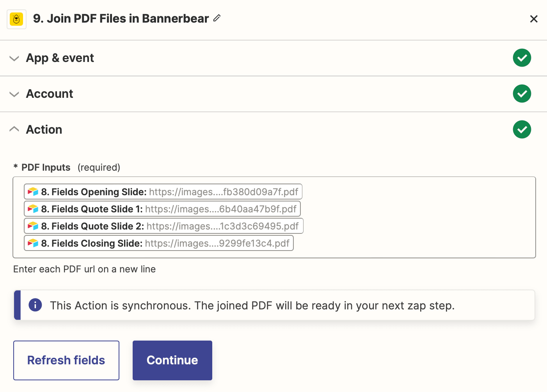Select the 8. Fields Closing Slide token

[158, 243]
